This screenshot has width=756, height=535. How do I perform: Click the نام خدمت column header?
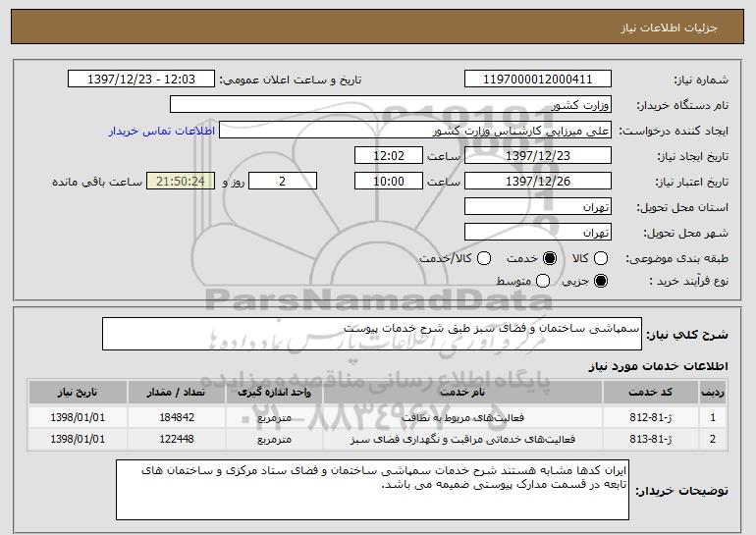[462, 393]
